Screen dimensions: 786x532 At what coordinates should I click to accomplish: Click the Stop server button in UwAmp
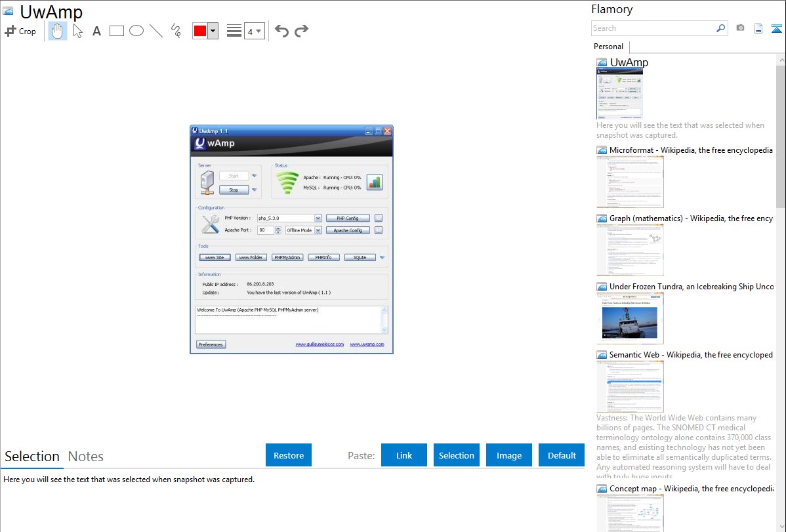pyautogui.click(x=234, y=190)
